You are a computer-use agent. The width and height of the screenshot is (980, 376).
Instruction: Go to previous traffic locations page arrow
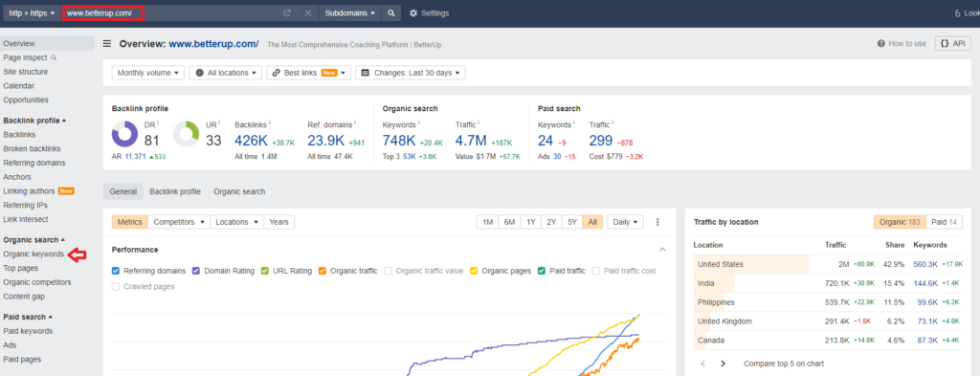pos(702,364)
